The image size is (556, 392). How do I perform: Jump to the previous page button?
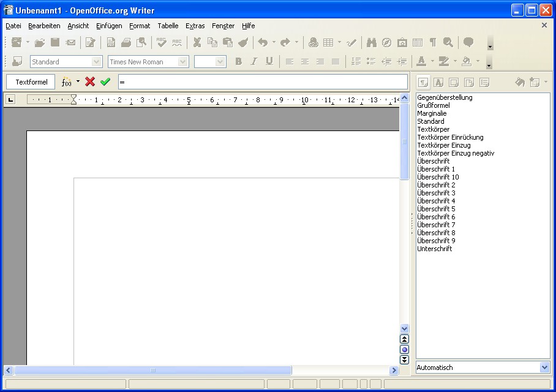[404, 339]
